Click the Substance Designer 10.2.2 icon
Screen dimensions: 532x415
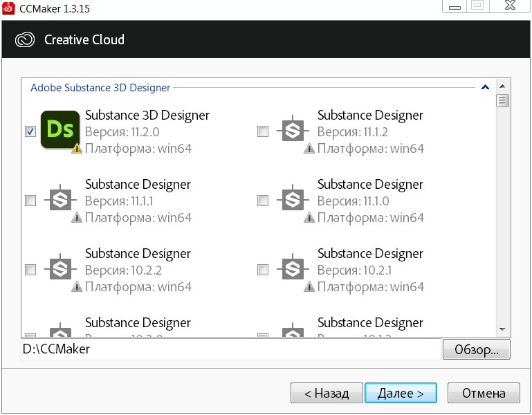point(60,268)
